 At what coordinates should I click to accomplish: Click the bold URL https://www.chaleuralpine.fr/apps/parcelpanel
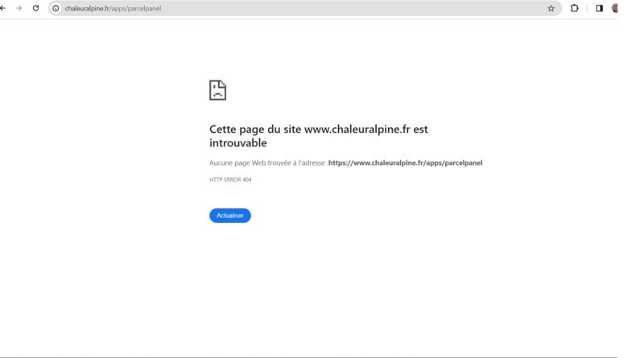point(406,163)
